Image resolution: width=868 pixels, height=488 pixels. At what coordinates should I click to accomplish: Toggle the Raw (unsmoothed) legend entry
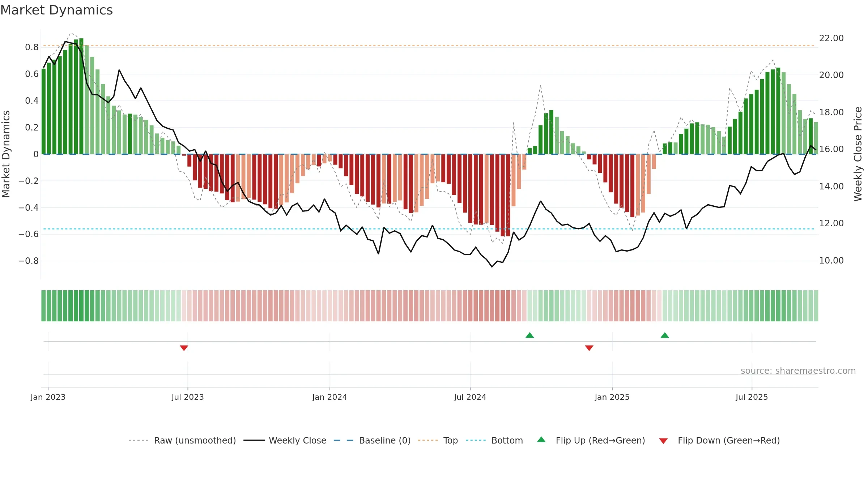pyautogui.click(x=182, y=440)
